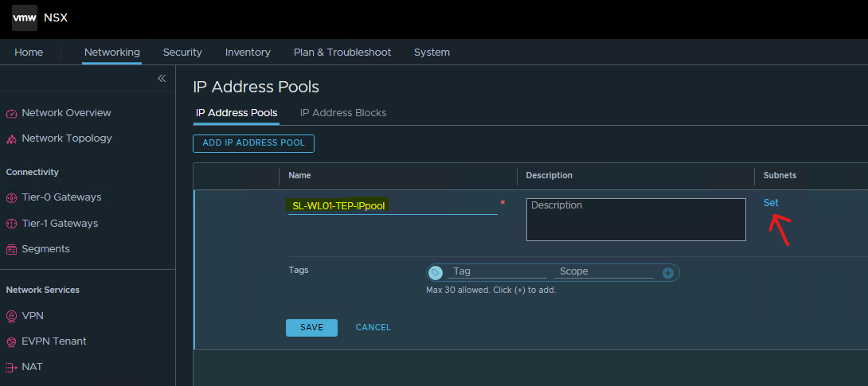Click the Network Topology sidebar icon

11,139
